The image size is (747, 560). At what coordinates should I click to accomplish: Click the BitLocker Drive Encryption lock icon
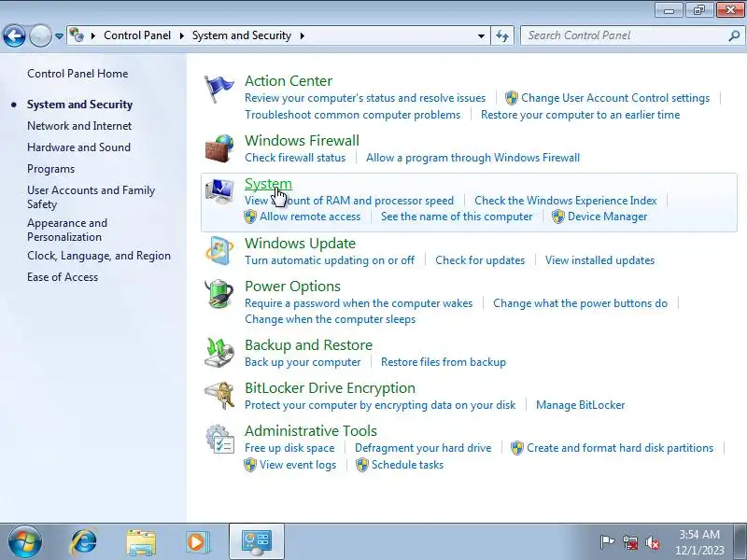(x=219, y=395)
